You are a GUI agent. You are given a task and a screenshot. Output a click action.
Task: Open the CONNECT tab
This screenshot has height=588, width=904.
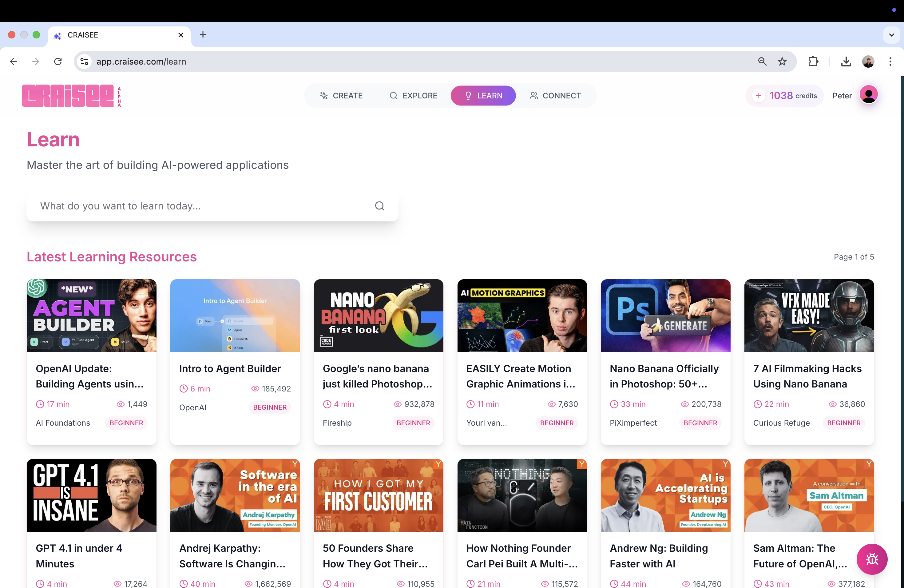555,96
